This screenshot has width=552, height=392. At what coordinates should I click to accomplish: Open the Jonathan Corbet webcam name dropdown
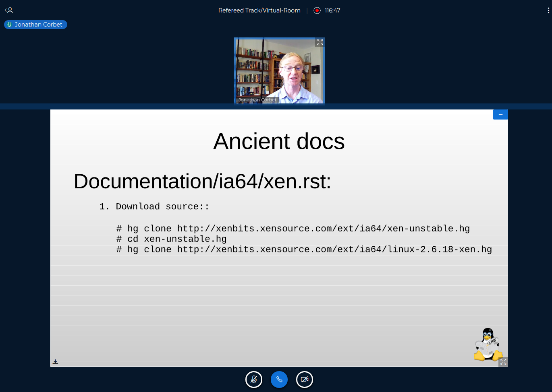(x=257, y=100)
